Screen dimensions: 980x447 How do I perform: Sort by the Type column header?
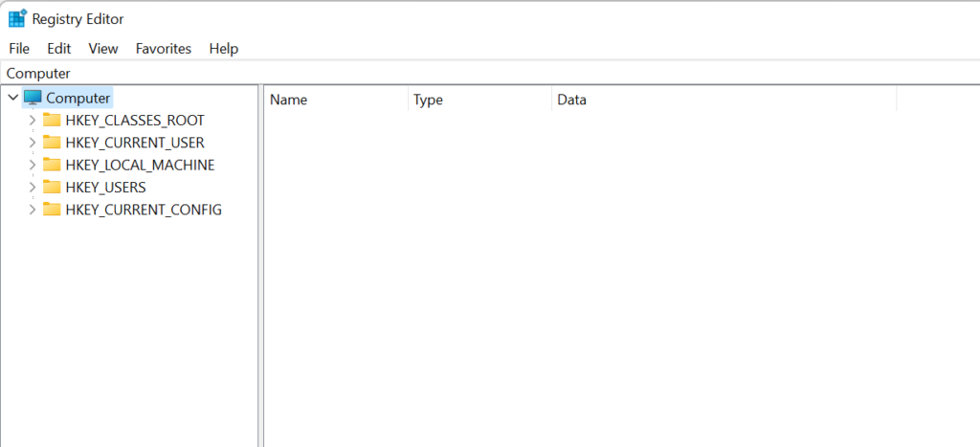coord(480,101)
